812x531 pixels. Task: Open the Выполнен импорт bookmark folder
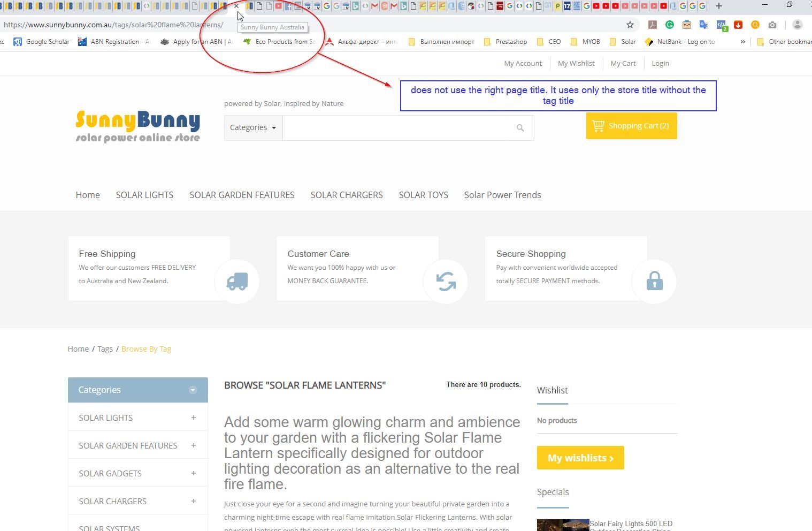441,42
